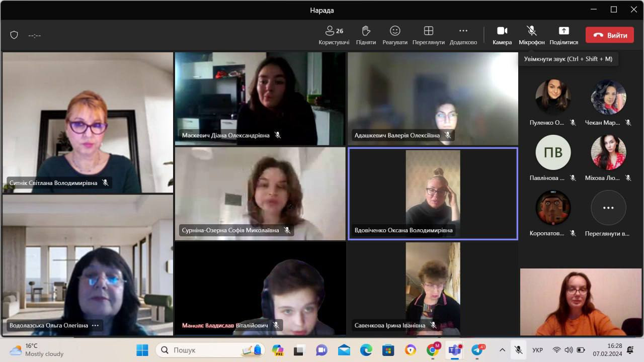This screenshot has height=362, width=644.
Task: Click muted mic icon next to Коропатов
Action: tap(573, 233)
